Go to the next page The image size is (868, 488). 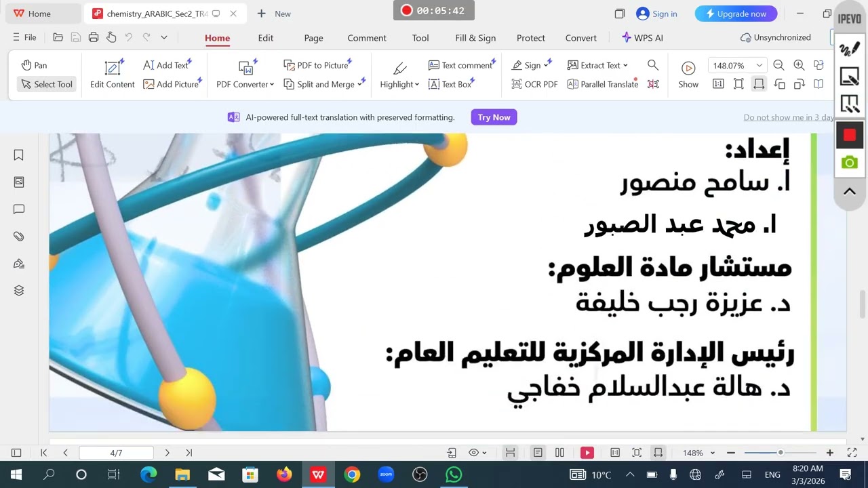pyautogui.click(x=167, y=453)
